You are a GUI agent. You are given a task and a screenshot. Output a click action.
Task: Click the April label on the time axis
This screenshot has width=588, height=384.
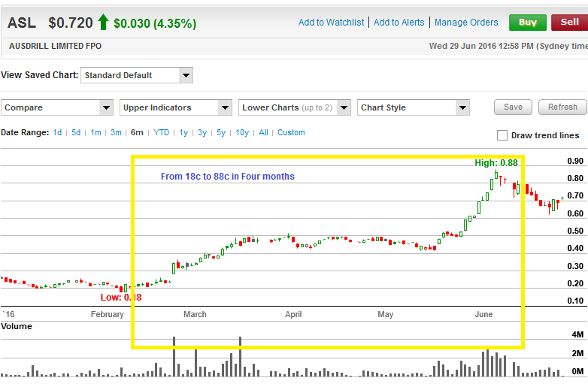click(x=293, y=314)
